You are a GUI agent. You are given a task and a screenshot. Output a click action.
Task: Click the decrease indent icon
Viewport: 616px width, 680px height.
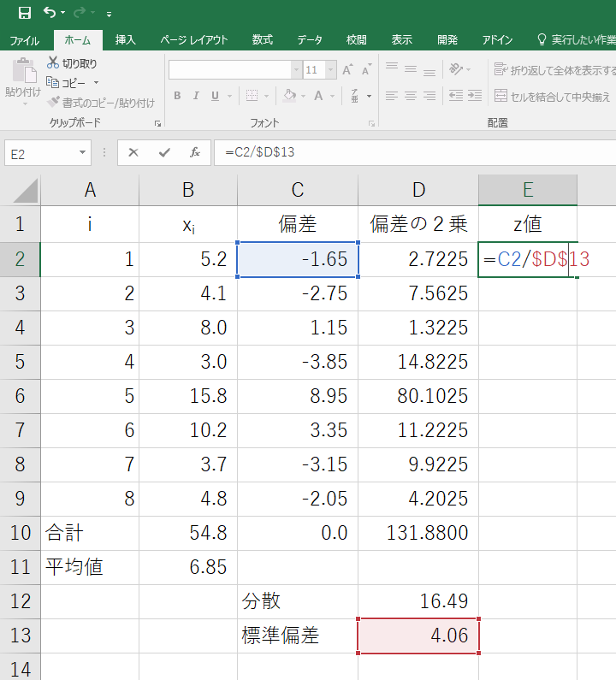tap(456, 96)
